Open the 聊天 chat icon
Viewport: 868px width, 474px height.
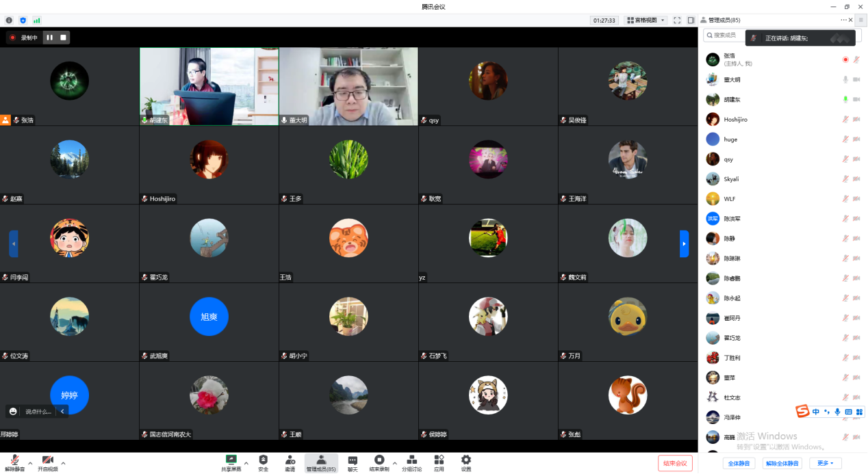point(353,462)
